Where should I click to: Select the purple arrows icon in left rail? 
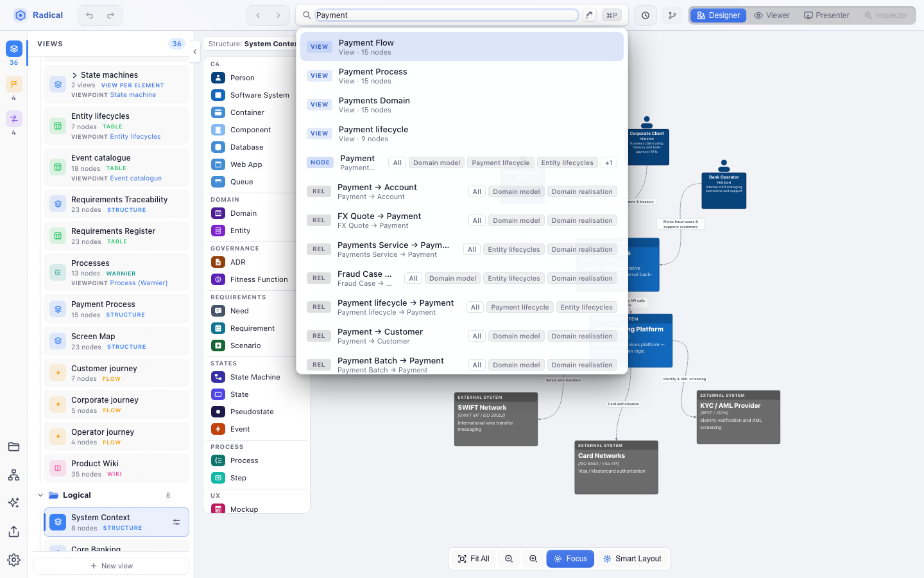click(x=14, y=119)
